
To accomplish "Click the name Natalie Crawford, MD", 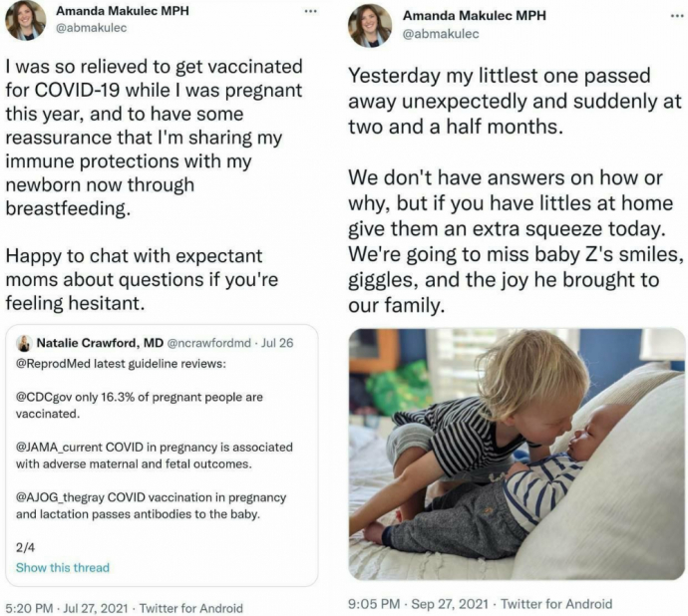I will [x=98, y=343].
